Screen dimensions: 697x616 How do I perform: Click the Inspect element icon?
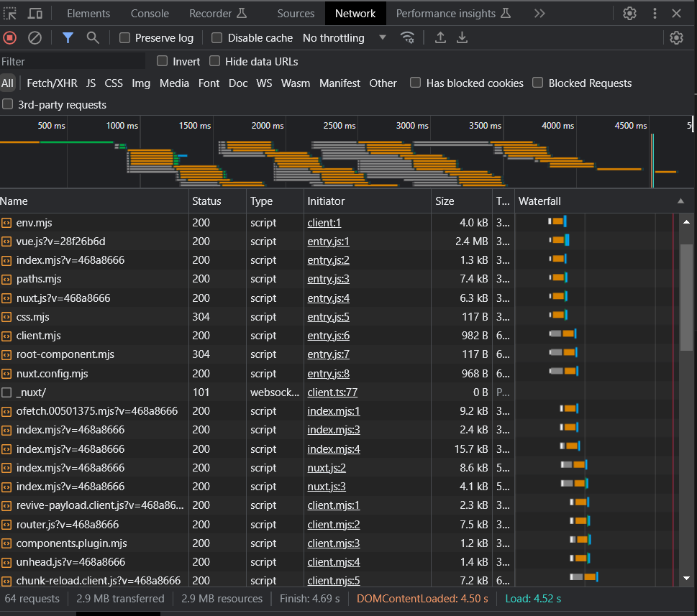tap(10, 13)
